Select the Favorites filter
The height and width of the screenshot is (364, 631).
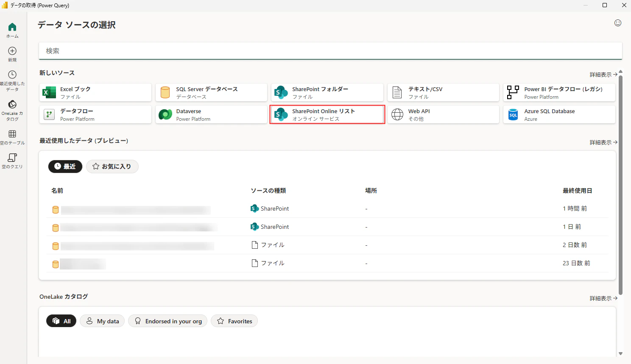235,321
